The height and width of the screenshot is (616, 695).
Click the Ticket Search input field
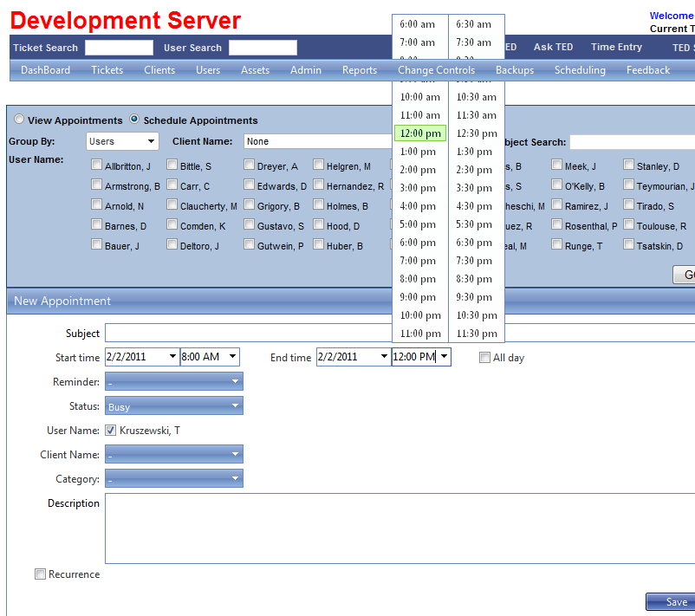tap(119, 48)
